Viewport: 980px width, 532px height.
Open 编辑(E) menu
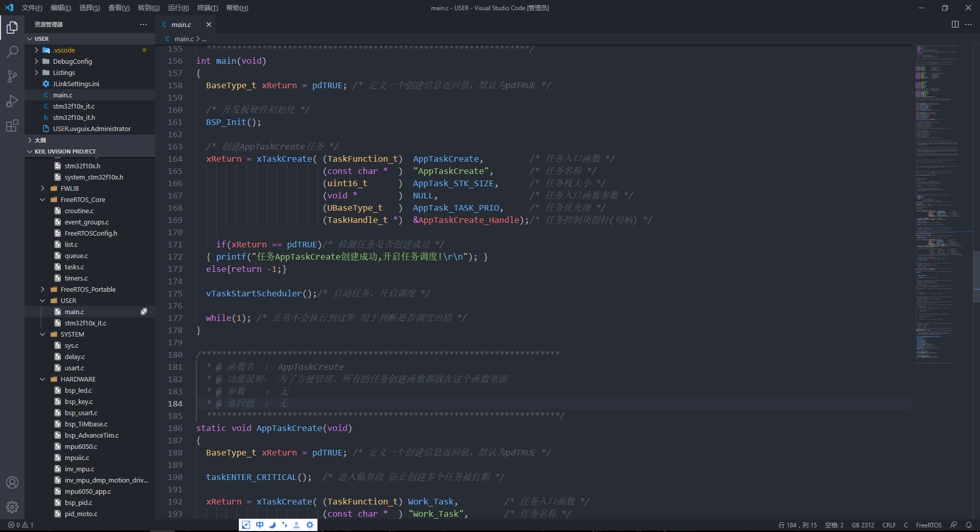[61, 8]
